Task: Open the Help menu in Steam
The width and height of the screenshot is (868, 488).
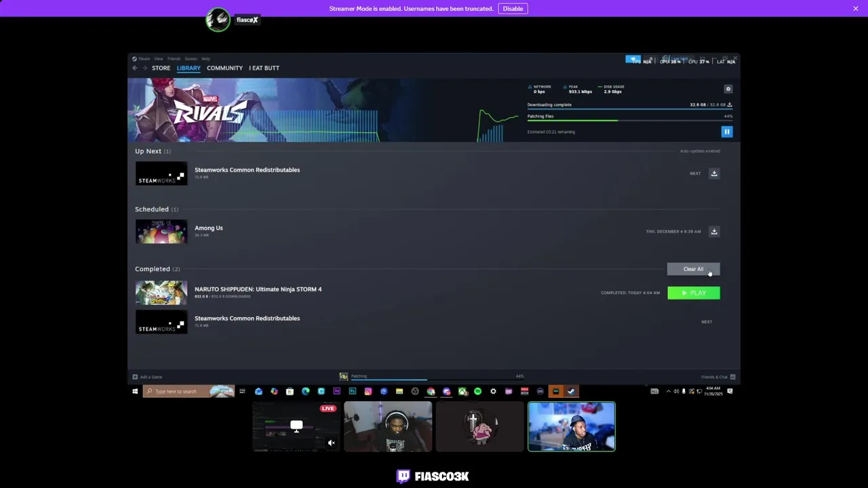Action: click(205, 58)
